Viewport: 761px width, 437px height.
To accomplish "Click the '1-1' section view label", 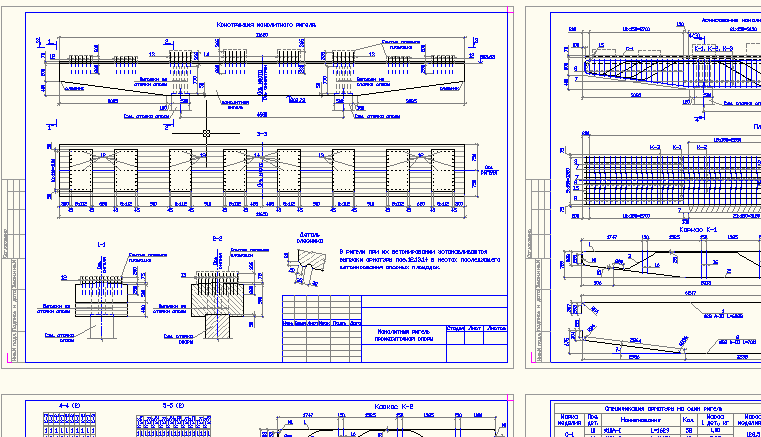I will pyautogui.click(x=101, y=245).
